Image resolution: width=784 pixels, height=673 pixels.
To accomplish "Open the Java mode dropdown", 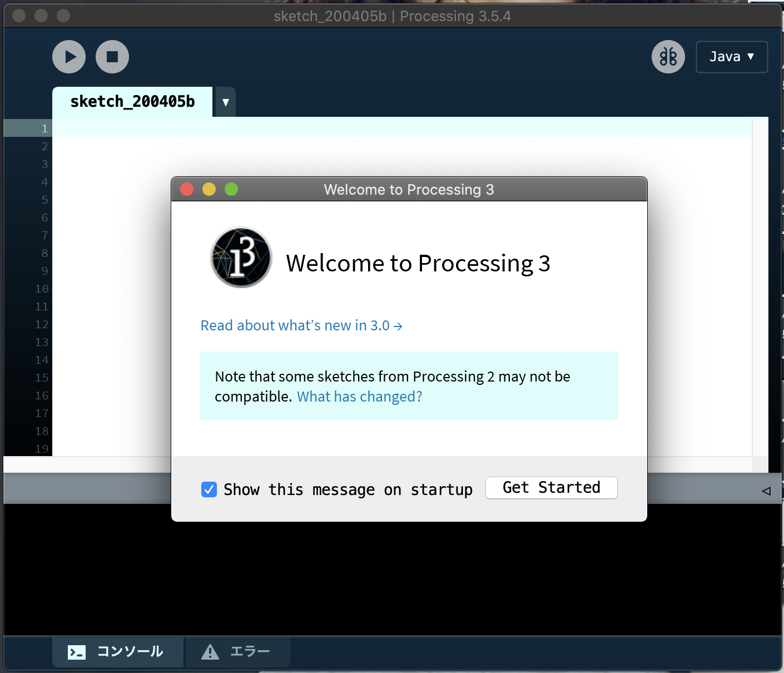I will click(x=732, y=57).
